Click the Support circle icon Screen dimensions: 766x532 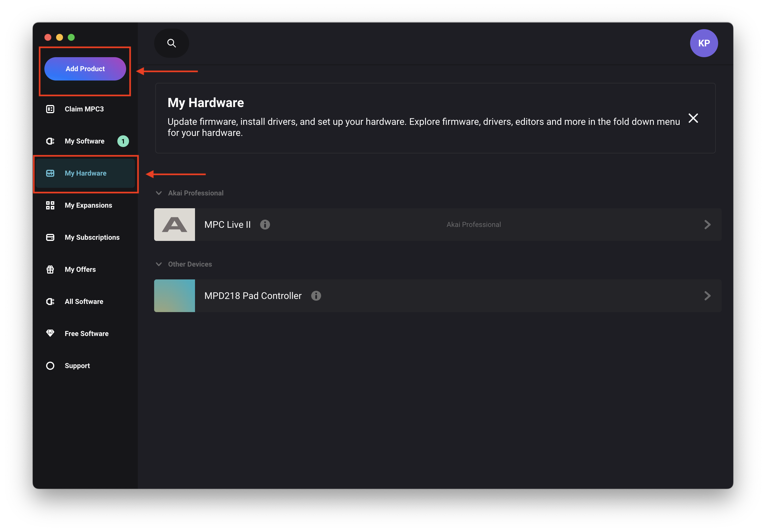click(x=50, y=366)
